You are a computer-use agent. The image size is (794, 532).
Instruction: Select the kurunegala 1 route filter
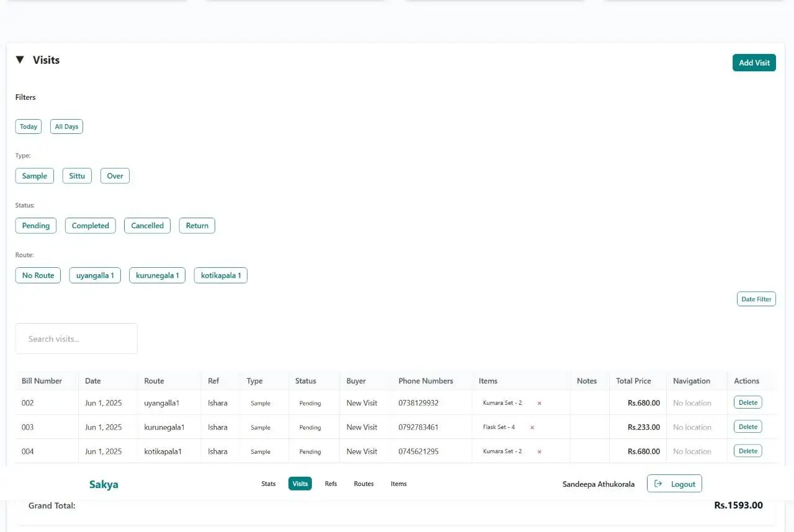157,275
